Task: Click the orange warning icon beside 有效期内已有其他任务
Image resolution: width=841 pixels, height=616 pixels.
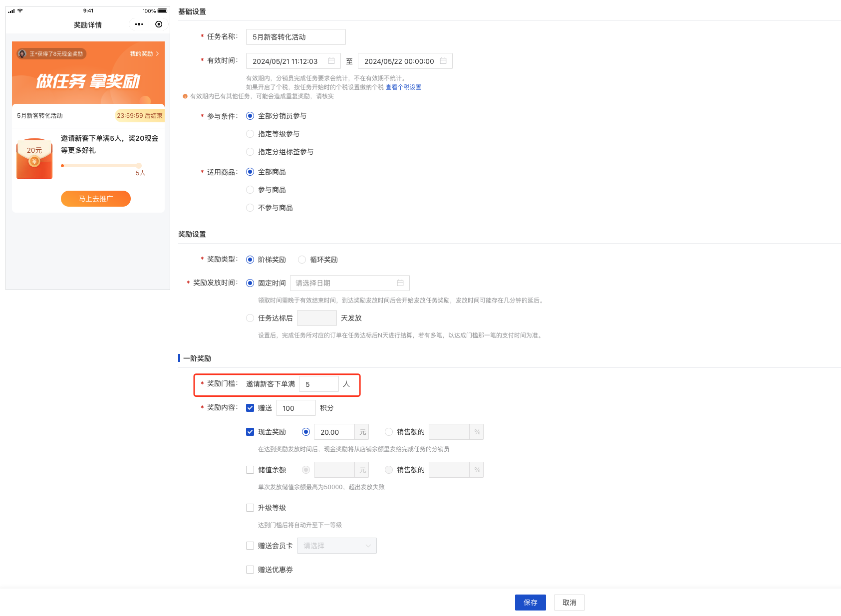Action: (x=185, y=96)
